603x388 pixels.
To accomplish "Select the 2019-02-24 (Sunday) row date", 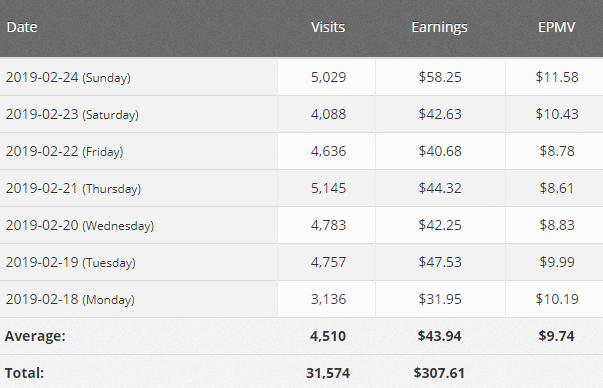I will click(x=68, y=77).
